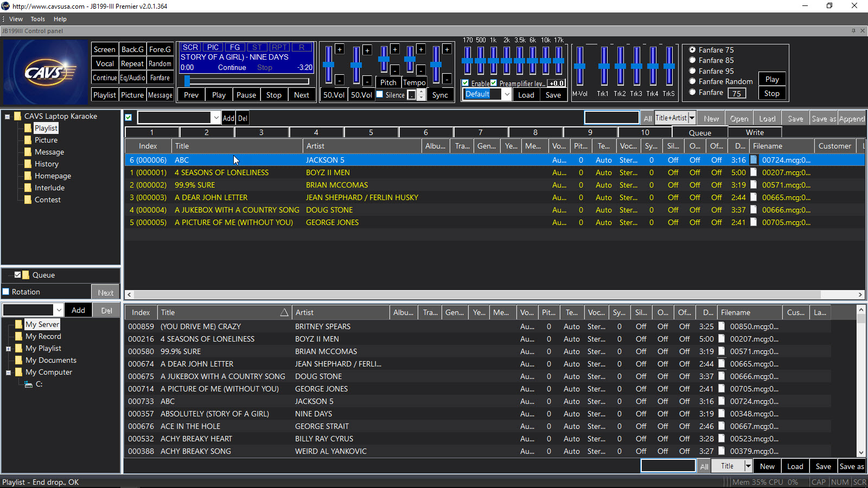This screenshot has width=868, height=488.
Task: Open the View menu
Action: (x=16, y=19)
